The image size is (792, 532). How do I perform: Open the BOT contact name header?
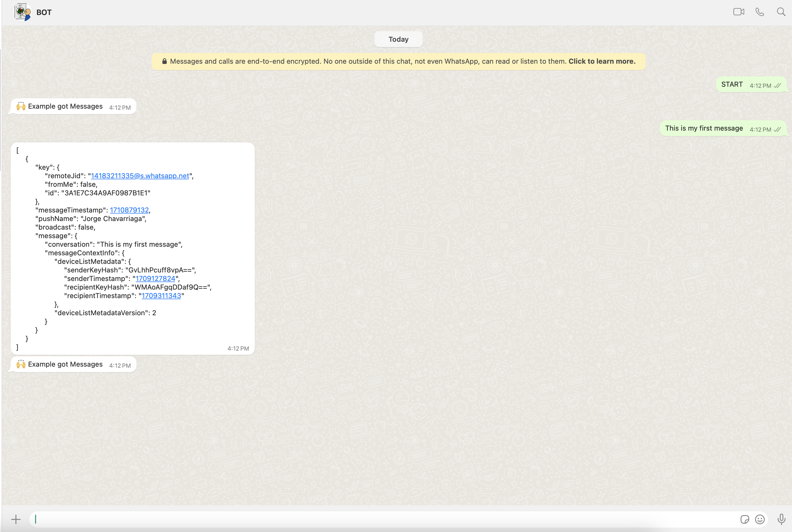click(44, 13)
